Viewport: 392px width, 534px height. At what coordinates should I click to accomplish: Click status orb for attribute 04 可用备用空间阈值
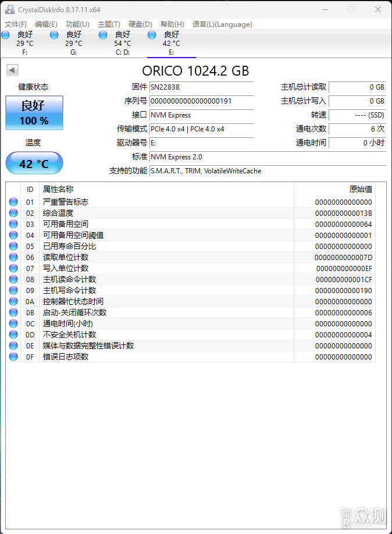(13, 235)
